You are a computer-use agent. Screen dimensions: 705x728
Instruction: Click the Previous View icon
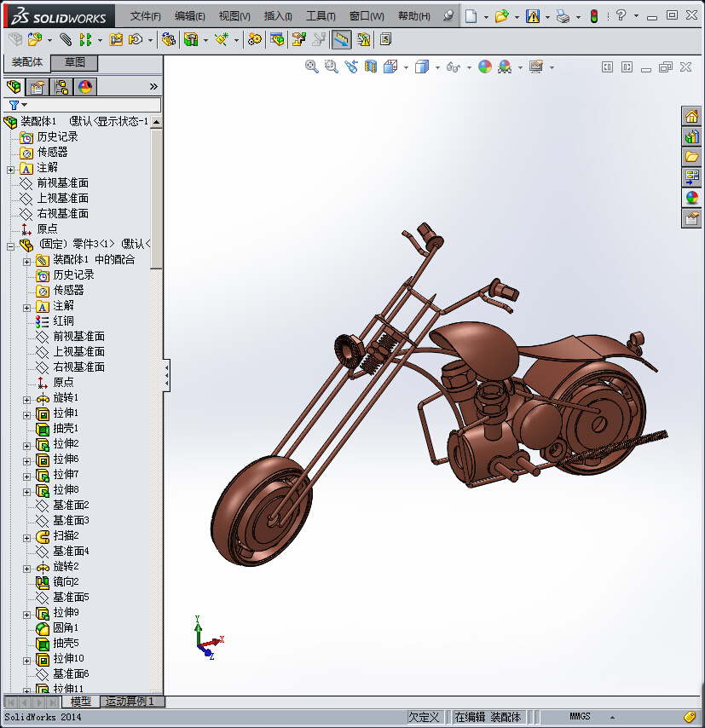351,66
